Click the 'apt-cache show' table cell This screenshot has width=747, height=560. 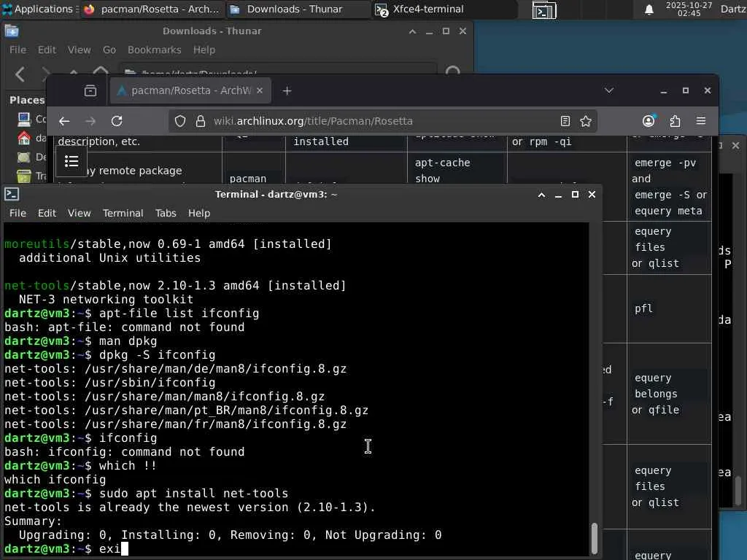(x=443, y=171)
